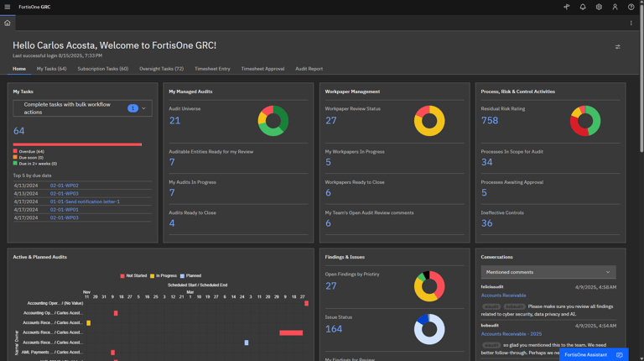The image size is (644, 361).
Task: Open the settings gear in the header
Action: pos(599,7)
